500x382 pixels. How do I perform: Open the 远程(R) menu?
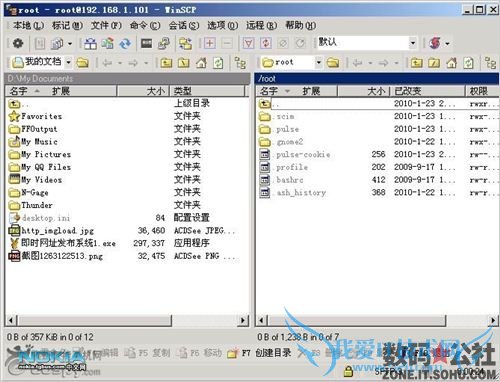[261, 25]
